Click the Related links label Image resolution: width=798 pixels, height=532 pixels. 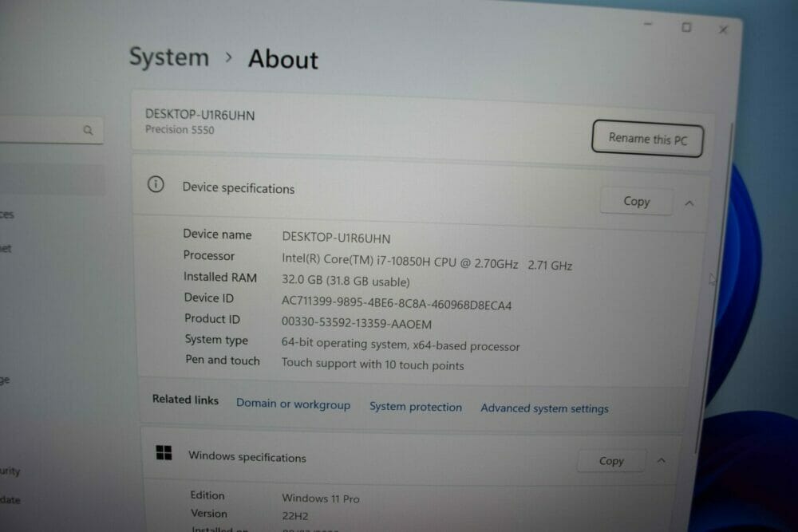[185, 400]
